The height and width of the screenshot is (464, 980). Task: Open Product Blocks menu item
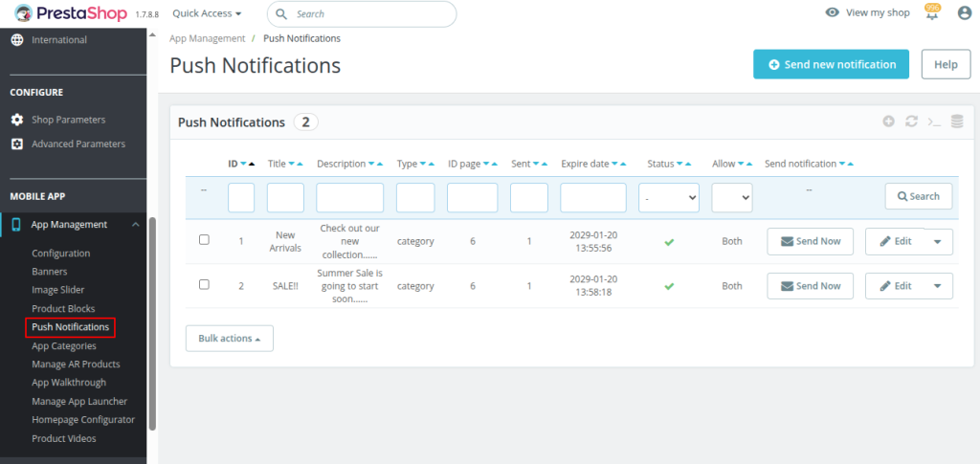[63, 308]
